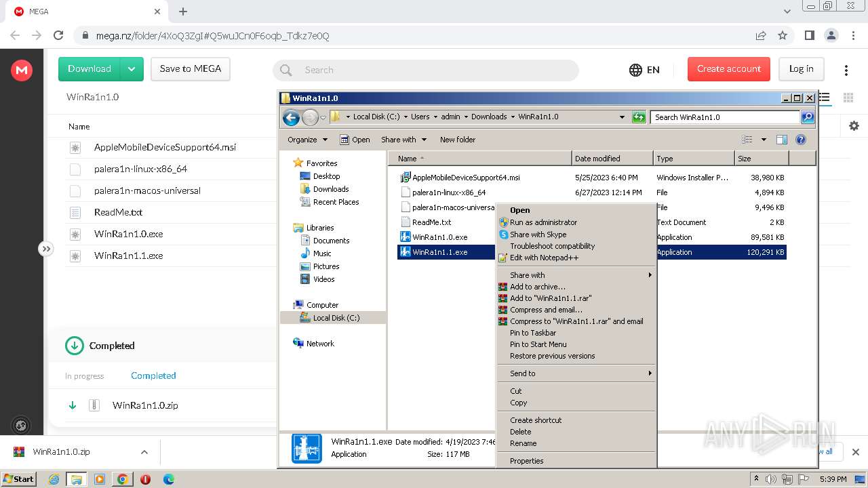Change language via the EN globe button
868x488 pixels.
point(644,70)
